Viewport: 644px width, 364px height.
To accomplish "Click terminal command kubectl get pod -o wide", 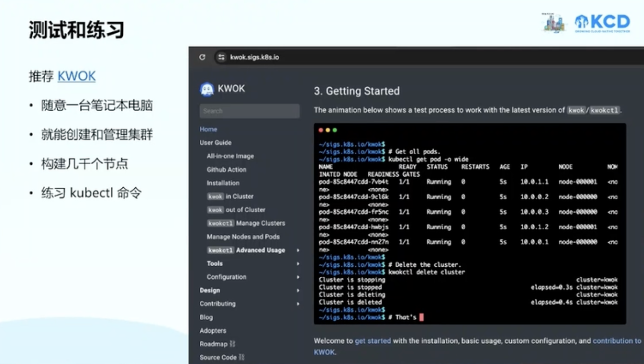I will click(428, 159).
